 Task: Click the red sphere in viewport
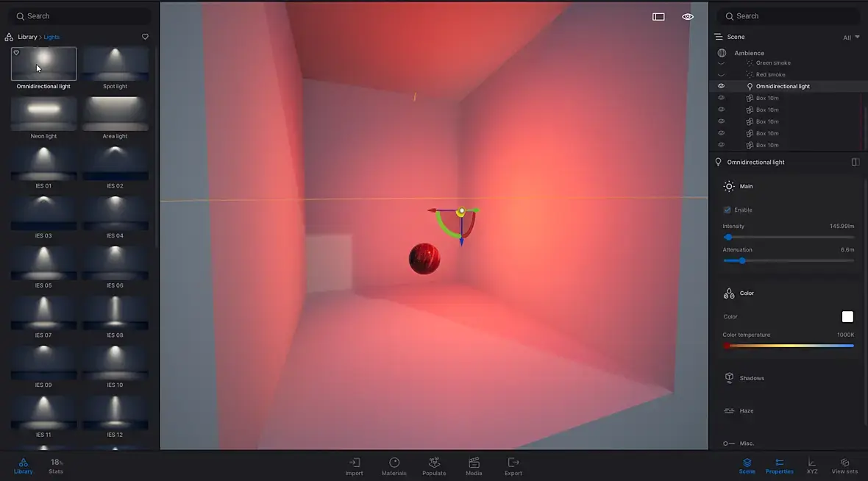[424, 258]
